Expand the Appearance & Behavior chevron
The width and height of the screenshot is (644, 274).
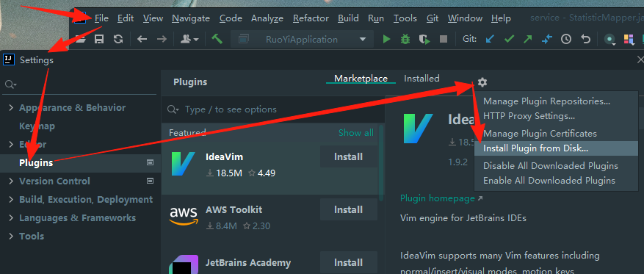[11, 108]
